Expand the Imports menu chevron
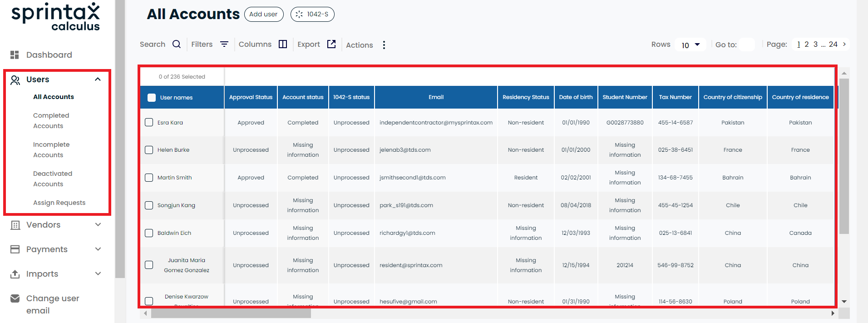 [98, 274]
